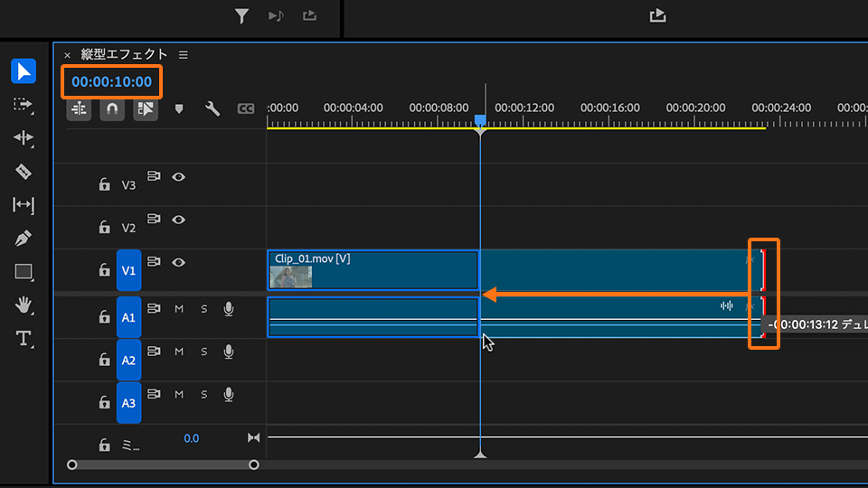Activate the Hand tool

(x=24, y=305)
